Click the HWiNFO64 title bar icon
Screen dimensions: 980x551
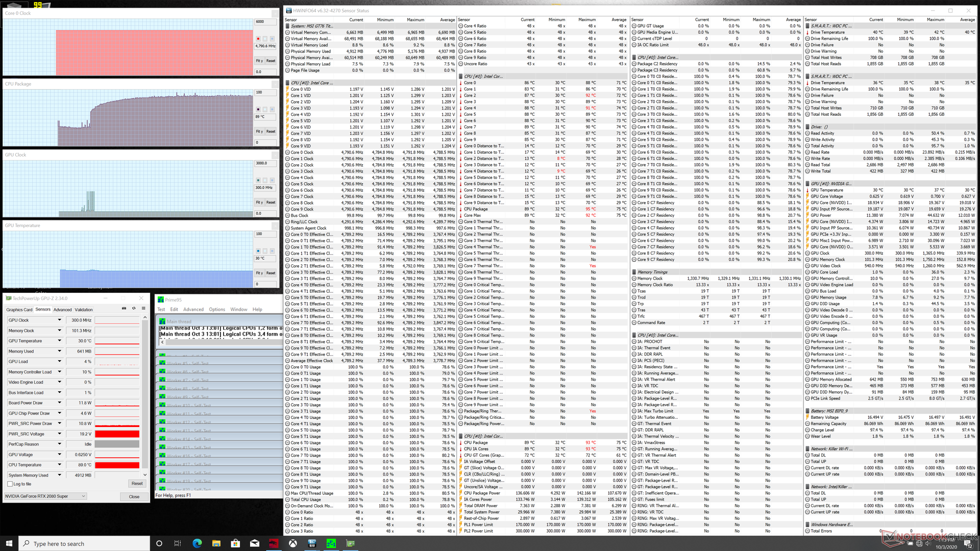coord(289,10)
